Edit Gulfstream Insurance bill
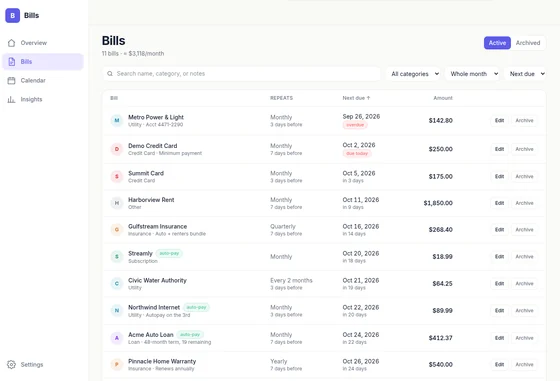Screen dimensions: 560x381 click(x=499, y=230)
